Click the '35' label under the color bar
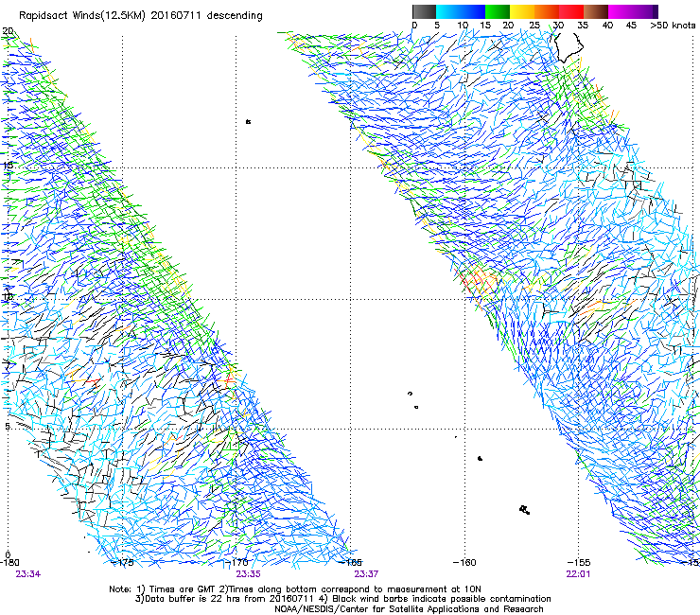The height and width of the screenshot is (615, 700). click(x=583, y=26)
